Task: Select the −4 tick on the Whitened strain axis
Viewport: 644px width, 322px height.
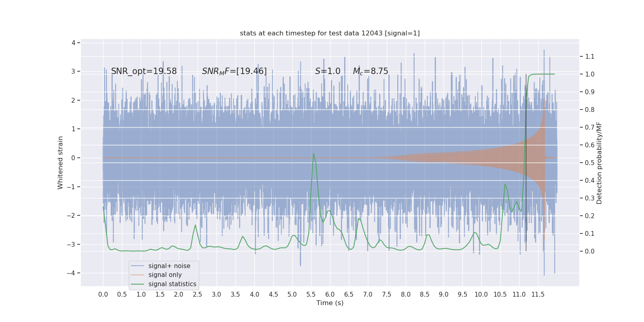Action: click(x=71, y=273)
